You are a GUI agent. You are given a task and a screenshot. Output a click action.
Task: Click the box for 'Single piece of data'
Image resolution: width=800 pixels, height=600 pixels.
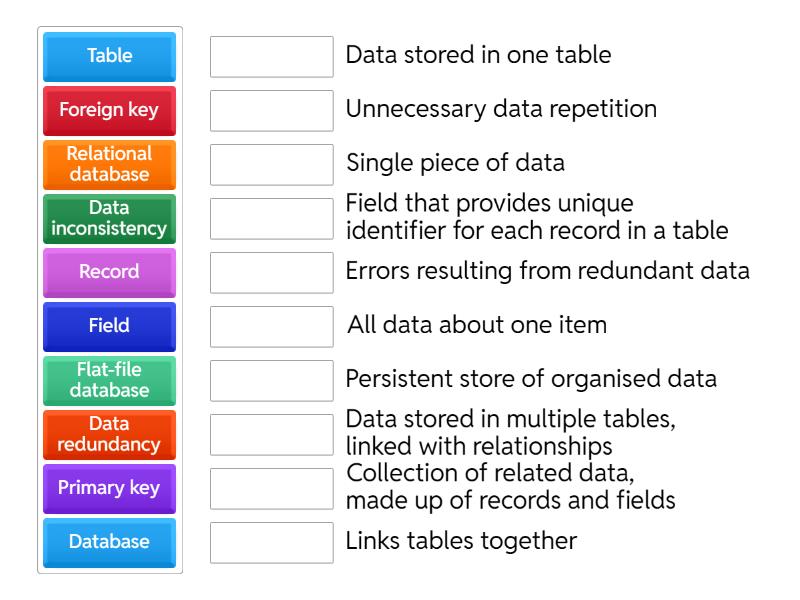click(x=271, y=165)
